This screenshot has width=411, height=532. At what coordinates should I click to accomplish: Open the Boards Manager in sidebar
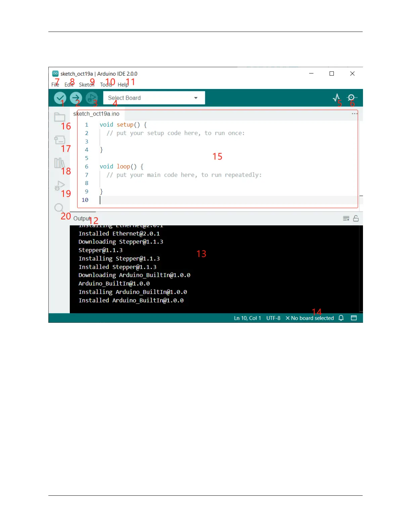point(59,140)
